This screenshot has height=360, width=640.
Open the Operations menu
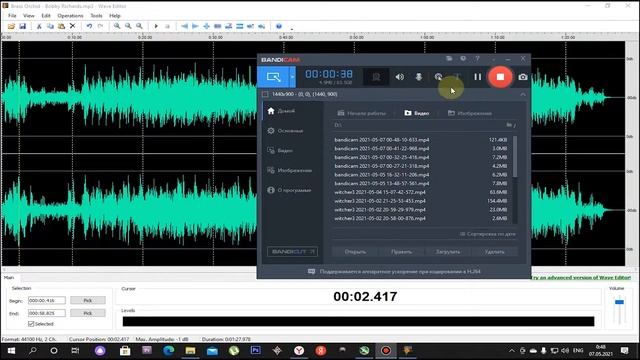70,16
